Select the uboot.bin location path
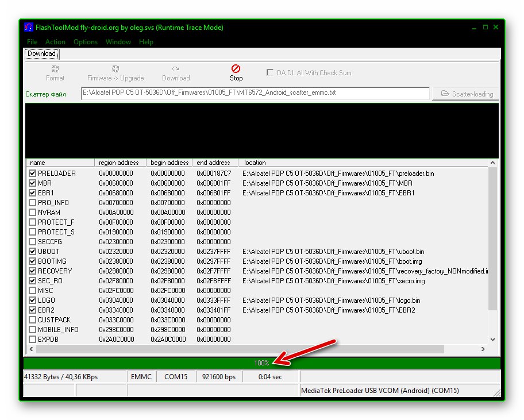The image size is (524, 420). point(333,252)
